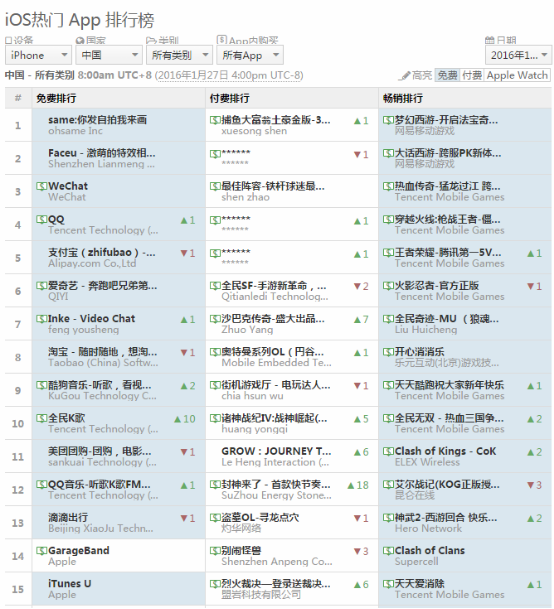Open the same:你发自拍我来画 app link
554x609 pixels.
point(98,120)
